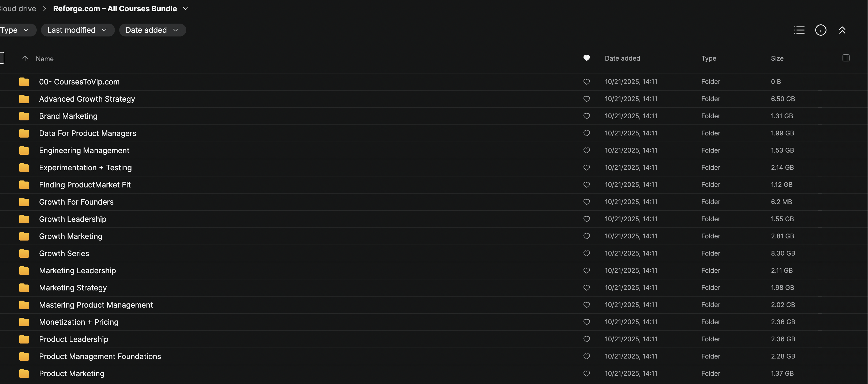Switch to list view layout icon
The width and height of the screenshot is (868, 384).
799,30
